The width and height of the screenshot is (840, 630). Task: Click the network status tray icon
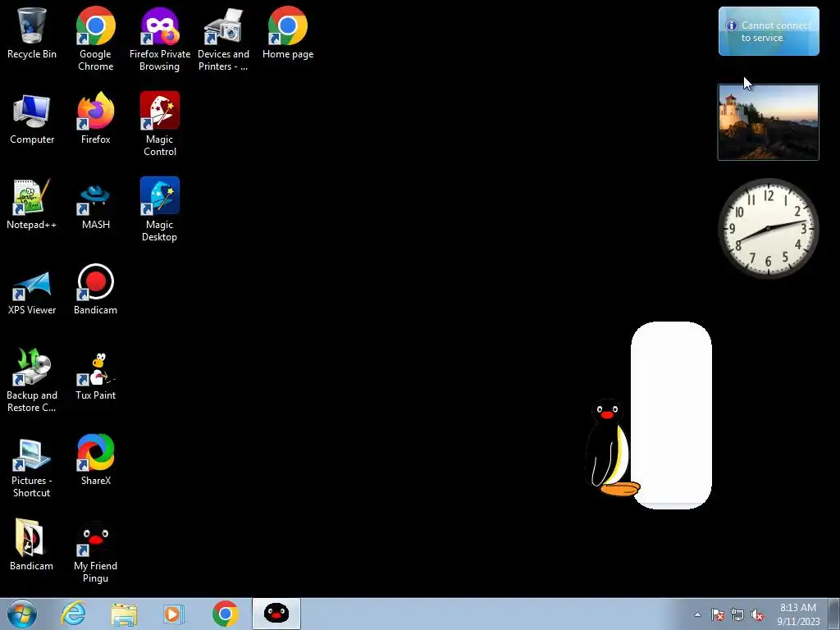coord(737,614)
